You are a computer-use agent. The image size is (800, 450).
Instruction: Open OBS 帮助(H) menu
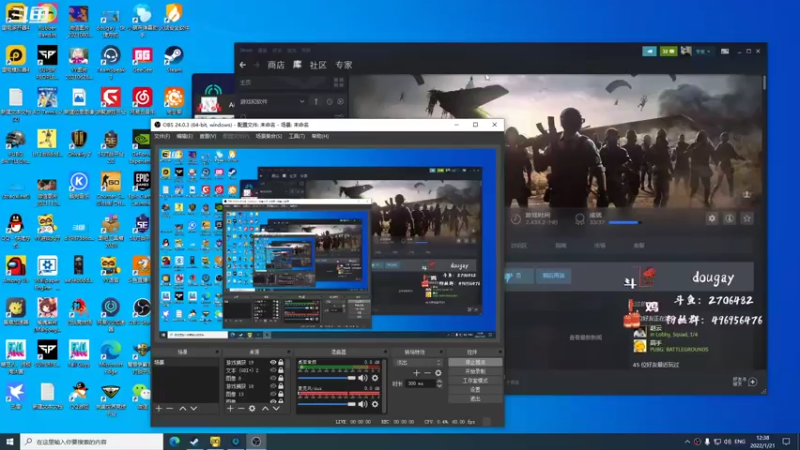[320, 136]
